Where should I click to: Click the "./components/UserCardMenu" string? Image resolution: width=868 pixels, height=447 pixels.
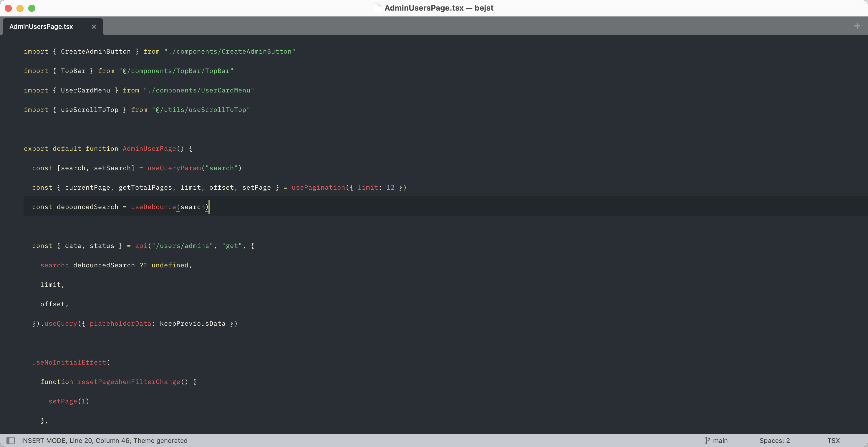(x=199, y=90)
